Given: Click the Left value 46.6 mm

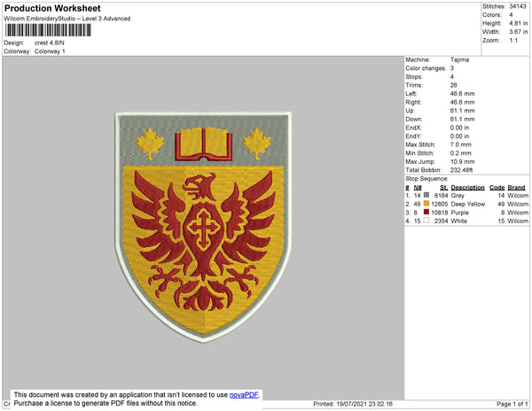Looking at the screenshot, I should pos(463,94).
